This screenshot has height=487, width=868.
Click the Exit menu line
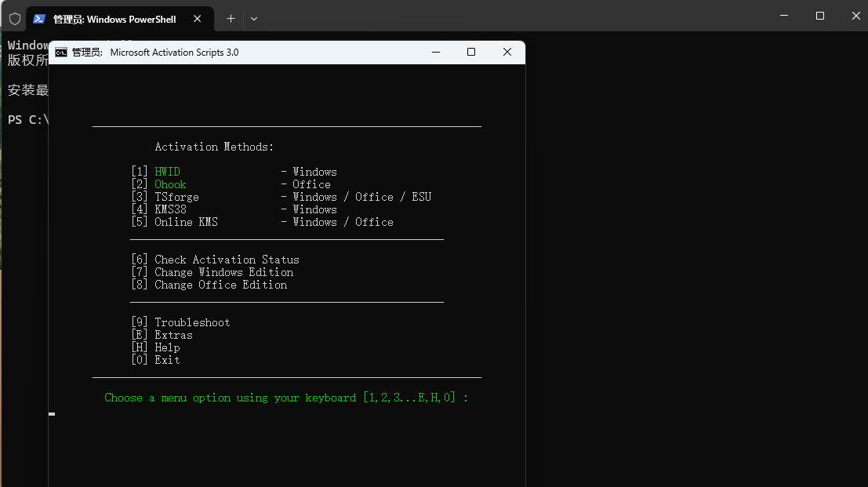pos(155,360)
